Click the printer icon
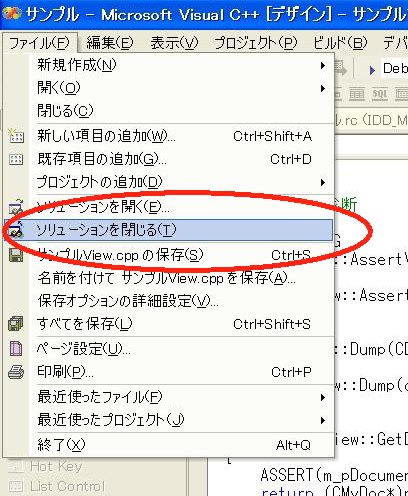The image size is (408, 496). 16,371
